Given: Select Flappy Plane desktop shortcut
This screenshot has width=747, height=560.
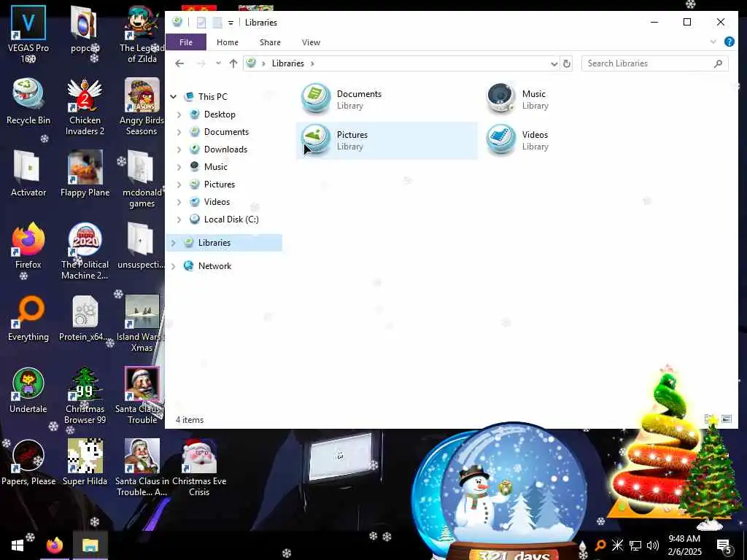Looking at the screenshot, I should click(x=85, y=174).
